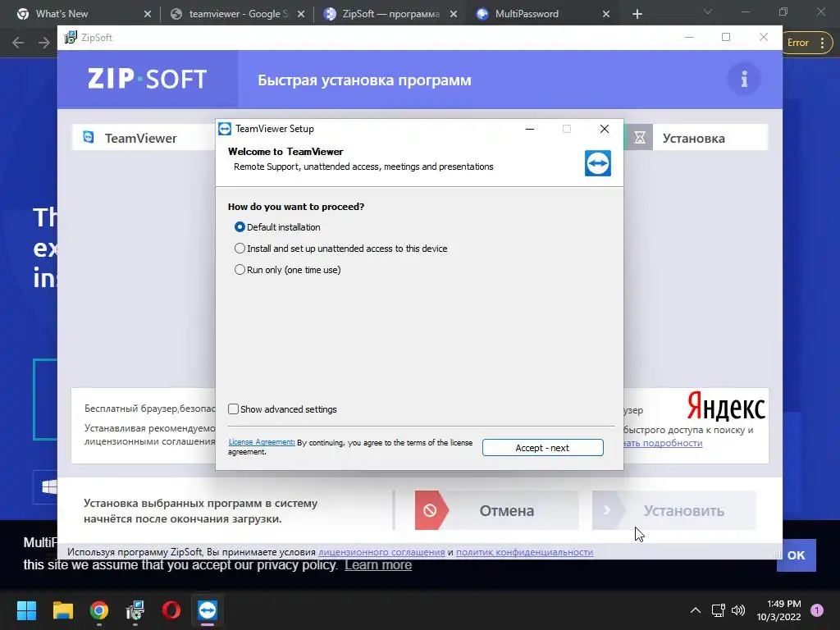The width and height of the screenshot is (840, 630).
Task: Open the политик конфиденциальности link
Action: coord(524,552)
